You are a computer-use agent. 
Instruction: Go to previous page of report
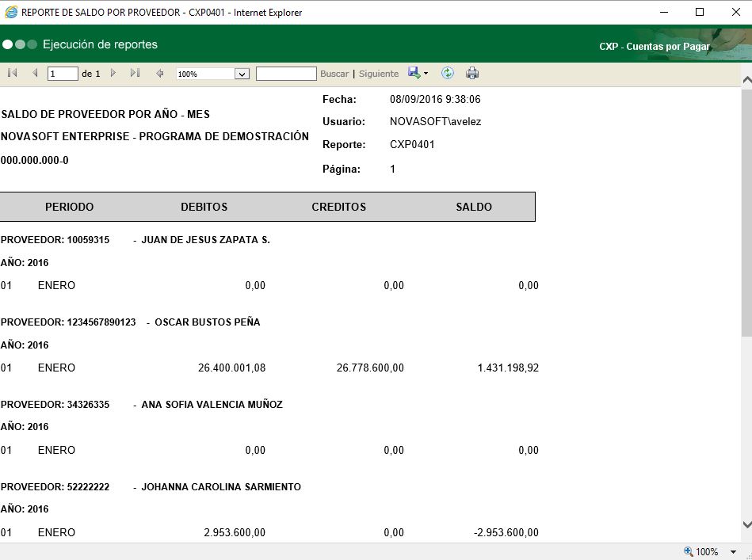(x=35, y=73)
